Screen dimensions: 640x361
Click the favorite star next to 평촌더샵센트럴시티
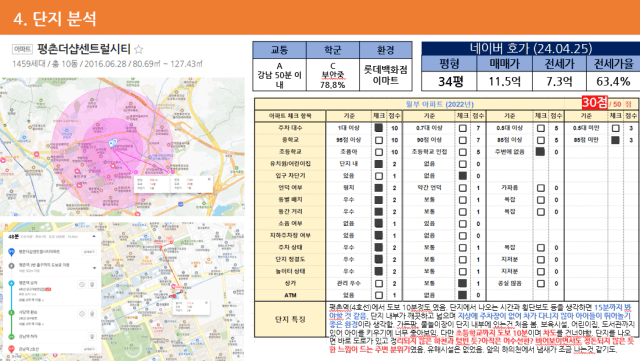[x=139, y=50]
